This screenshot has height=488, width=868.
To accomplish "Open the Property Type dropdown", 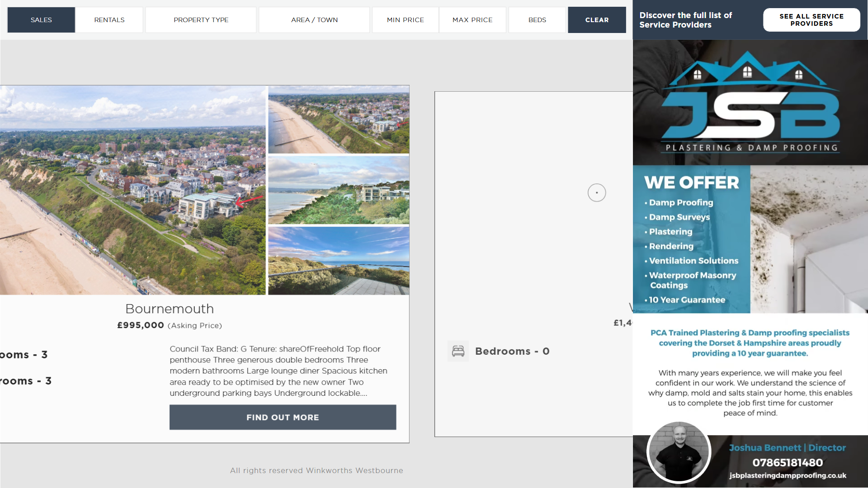I will click(x=201, y=20).
